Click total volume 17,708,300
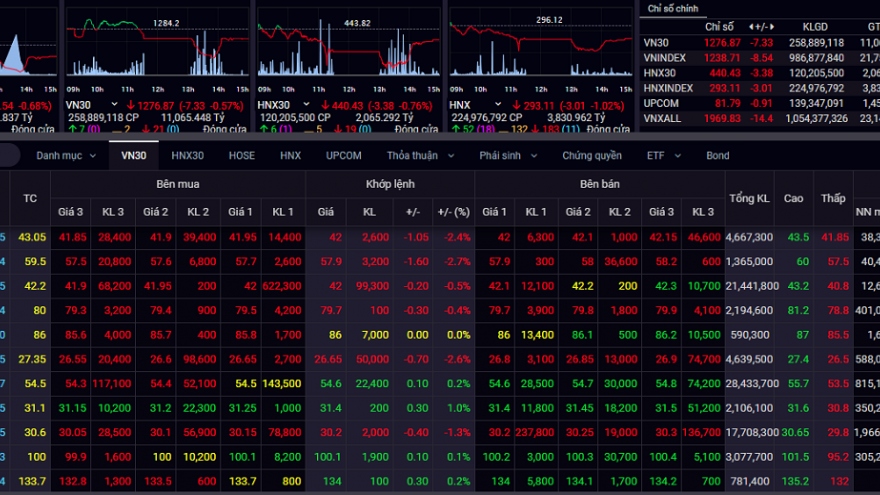This screenshot has height=495, width=880. pos(752,432)
